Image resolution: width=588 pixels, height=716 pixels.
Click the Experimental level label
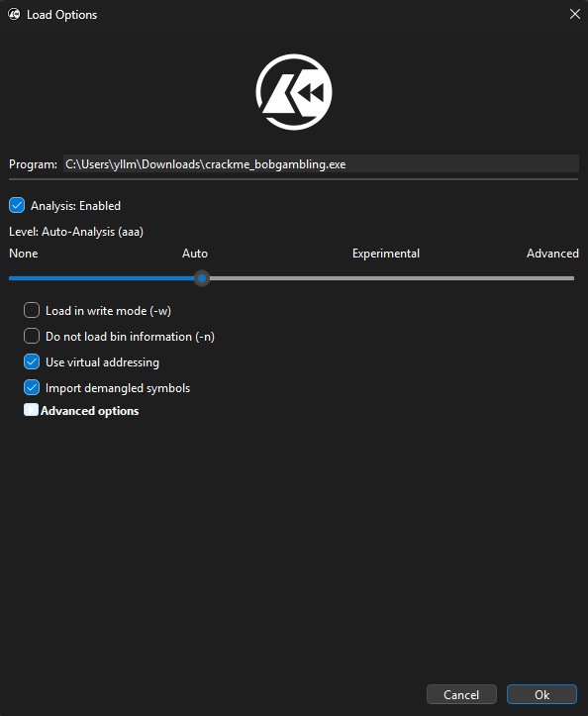386,254
